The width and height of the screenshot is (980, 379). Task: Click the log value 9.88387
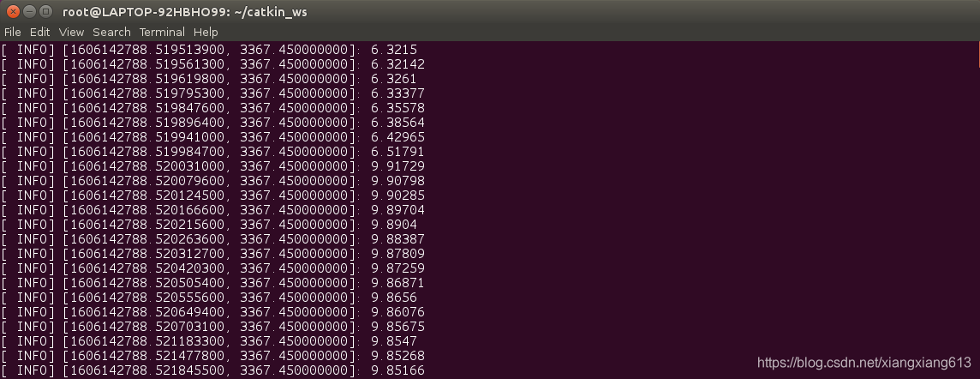coord(397,239)
